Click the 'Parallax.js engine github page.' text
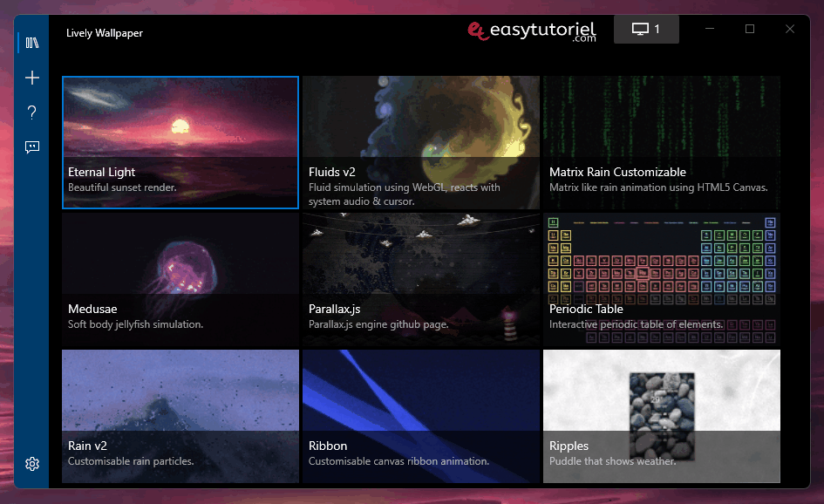The width and height of the screenshot is (824, 504). pos(378,324)
